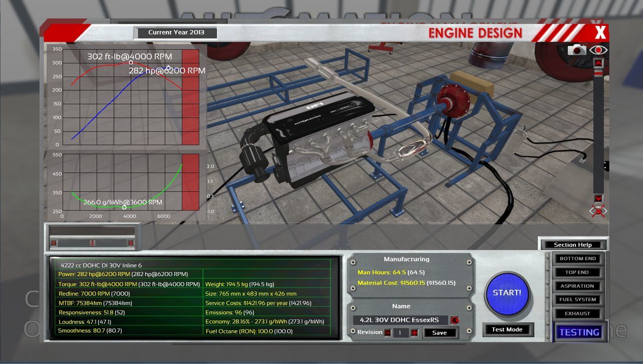Save the engine design
Viewport: 643px width, 364px height.
(439, 332)
